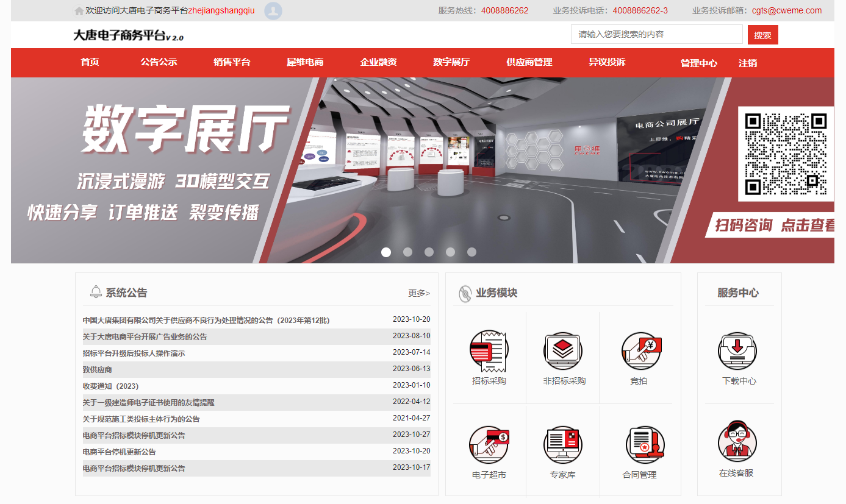Click the user avatar icon in top bar
This screenshot has width=846, height=504.
point(273,11)
